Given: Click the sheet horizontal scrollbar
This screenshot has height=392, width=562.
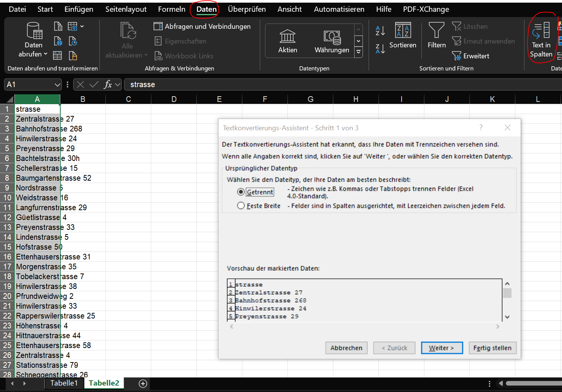Looking at the screenshot, I should (534, 383).
